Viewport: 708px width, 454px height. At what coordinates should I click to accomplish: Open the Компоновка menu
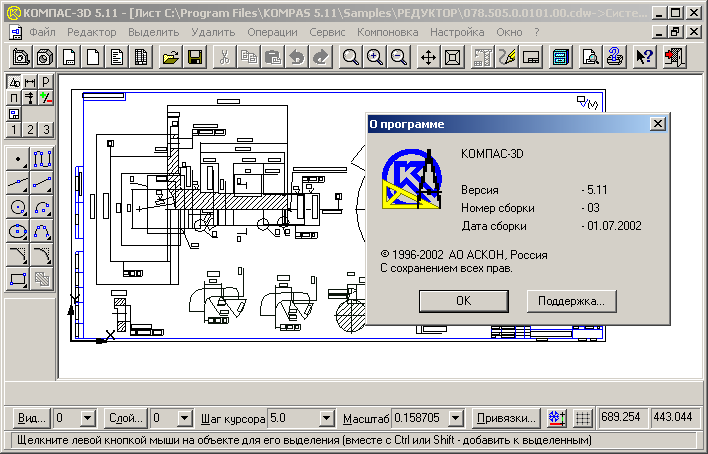point(387,32)
